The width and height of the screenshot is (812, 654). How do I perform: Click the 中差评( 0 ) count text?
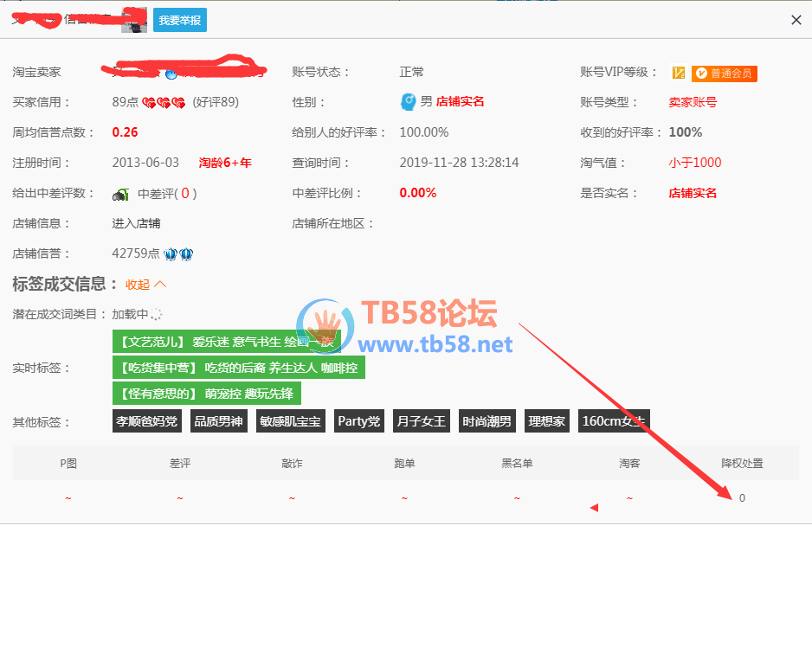167,194
